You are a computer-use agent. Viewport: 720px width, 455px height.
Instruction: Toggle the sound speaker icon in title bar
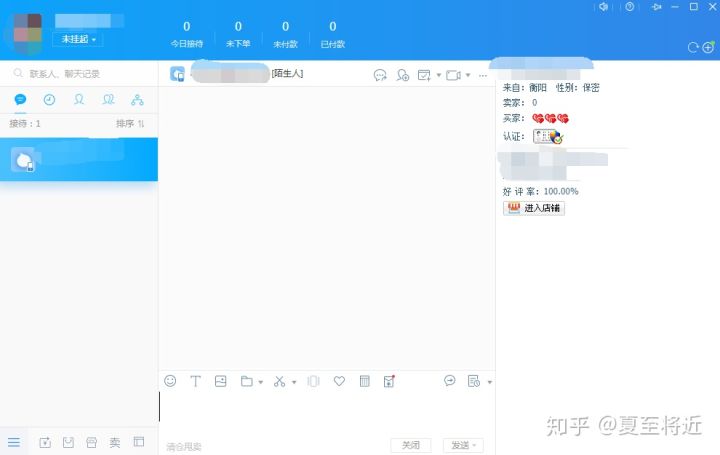click(x=603, y=6)
